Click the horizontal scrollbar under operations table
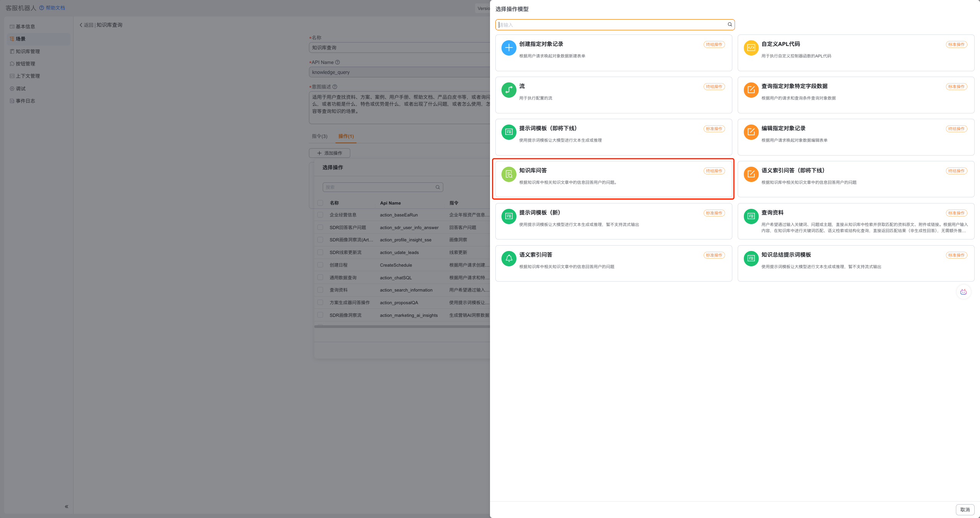Screen dimensions: 980x518 402,327
